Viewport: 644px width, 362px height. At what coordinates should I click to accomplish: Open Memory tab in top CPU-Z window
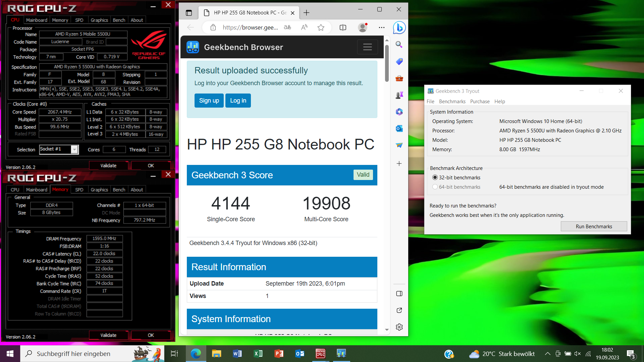(x=60, y=20)
